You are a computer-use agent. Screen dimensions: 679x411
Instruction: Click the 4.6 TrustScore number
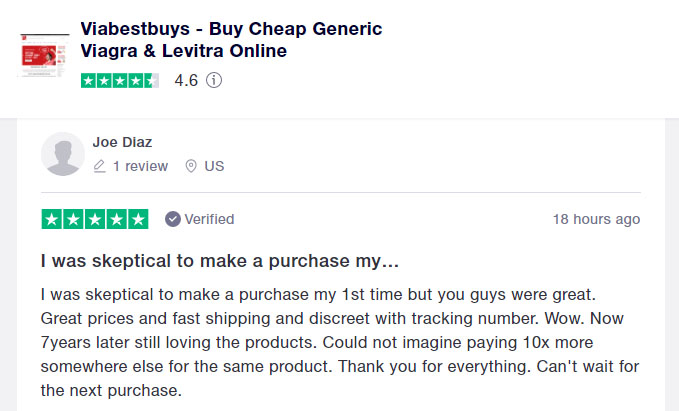click(x=186, y=81)
